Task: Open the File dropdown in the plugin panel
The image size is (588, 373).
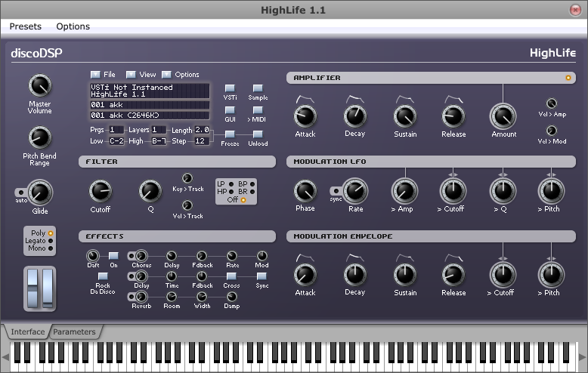Action: point(95,74)
